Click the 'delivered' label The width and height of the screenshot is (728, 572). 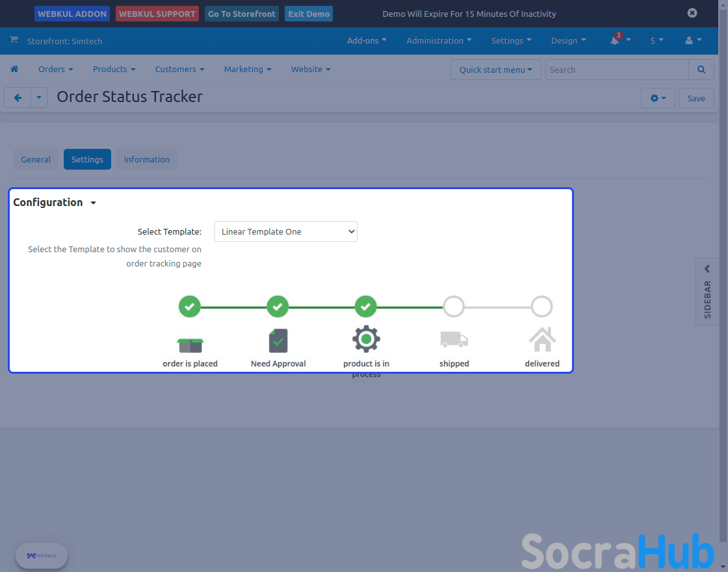[542, 363]
